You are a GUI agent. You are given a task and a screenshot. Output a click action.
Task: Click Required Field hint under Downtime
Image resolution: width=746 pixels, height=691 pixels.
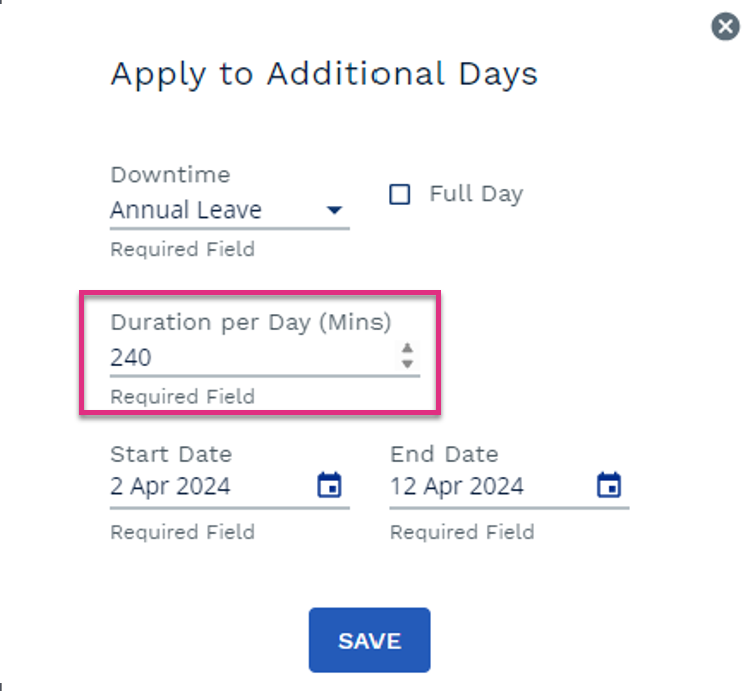point(183,249)
